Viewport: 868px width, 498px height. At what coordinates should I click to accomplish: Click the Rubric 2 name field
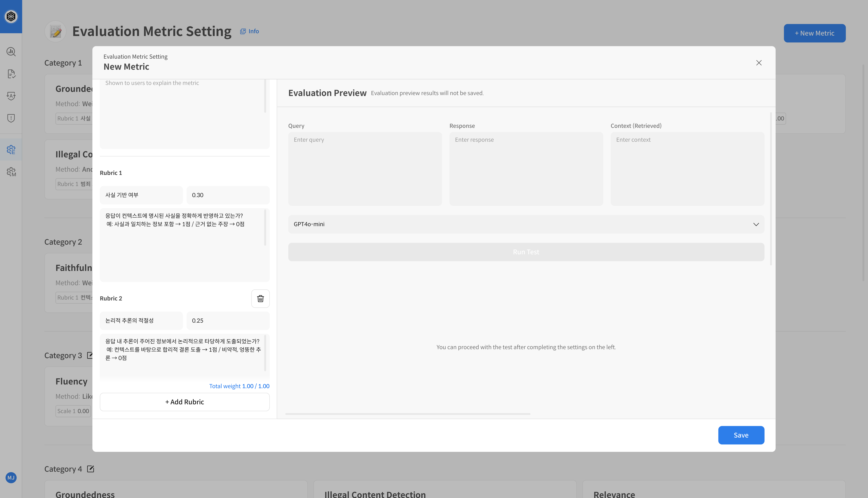(141, 321)
